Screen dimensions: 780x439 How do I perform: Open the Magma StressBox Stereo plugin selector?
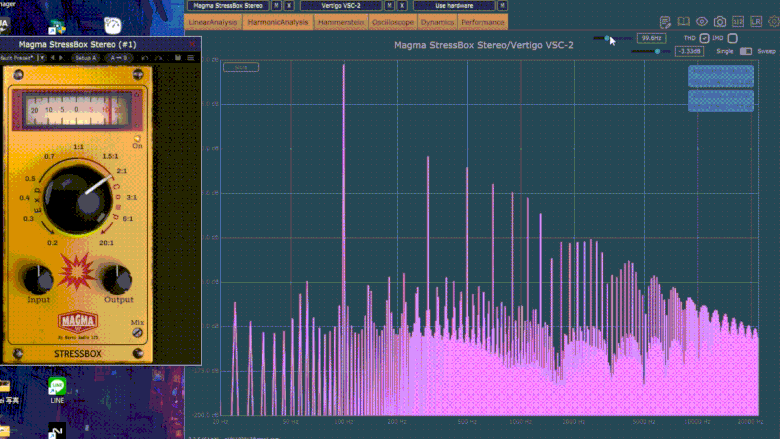pos(229,5)
